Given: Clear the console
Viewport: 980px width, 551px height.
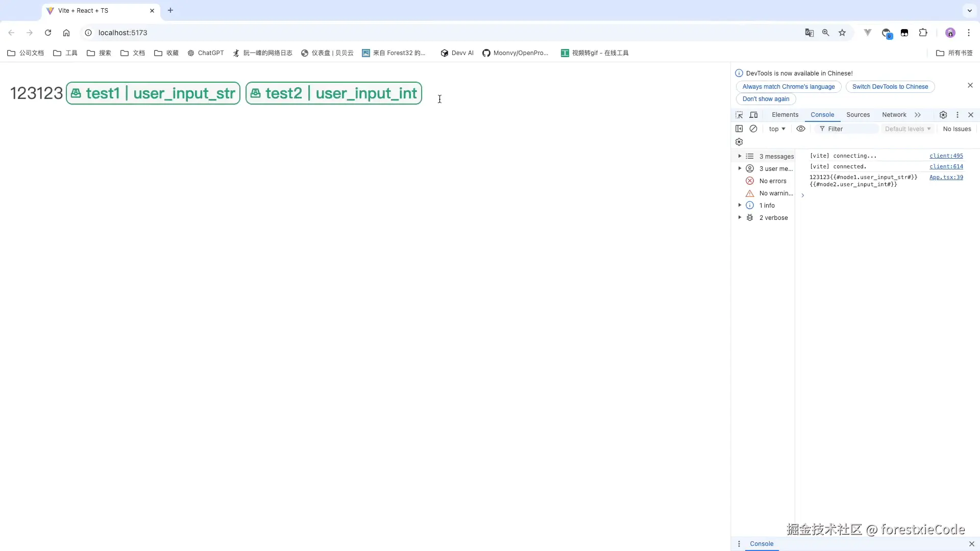Looking at the screenshot, I should (x=753, y=129).
